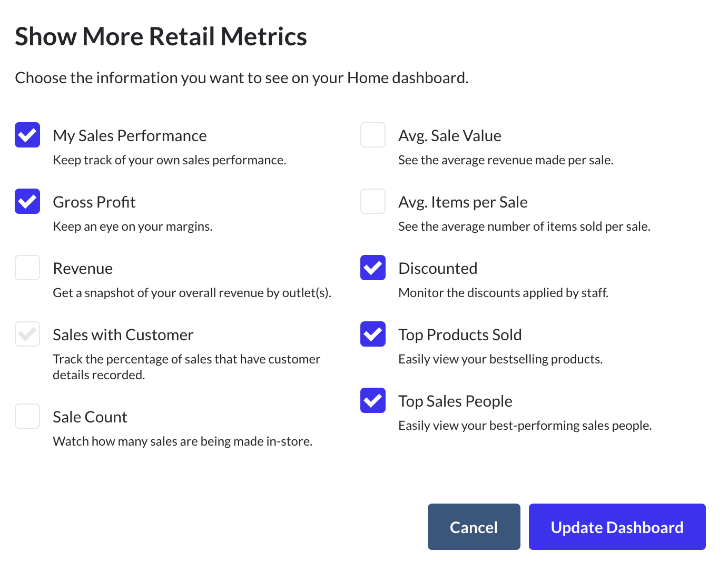Check the Sale Count checkbox
Screen dimensions: 728x571
27,416
